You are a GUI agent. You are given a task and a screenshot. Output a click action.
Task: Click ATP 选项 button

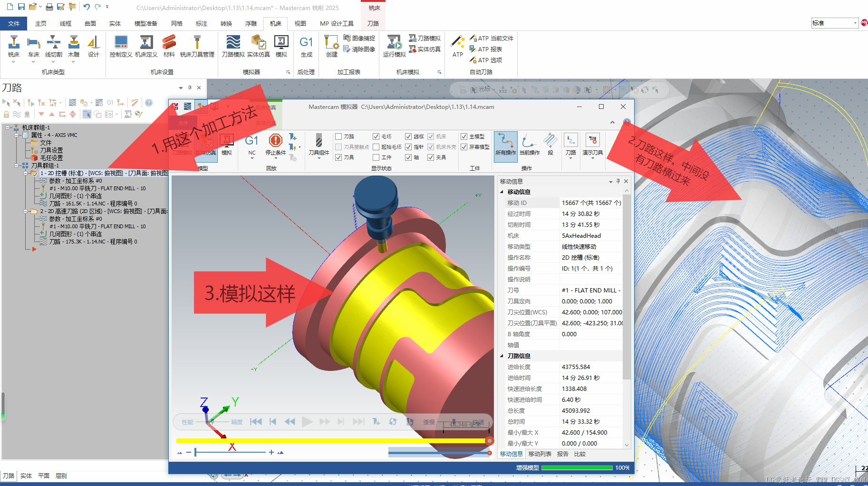[486, 60]
